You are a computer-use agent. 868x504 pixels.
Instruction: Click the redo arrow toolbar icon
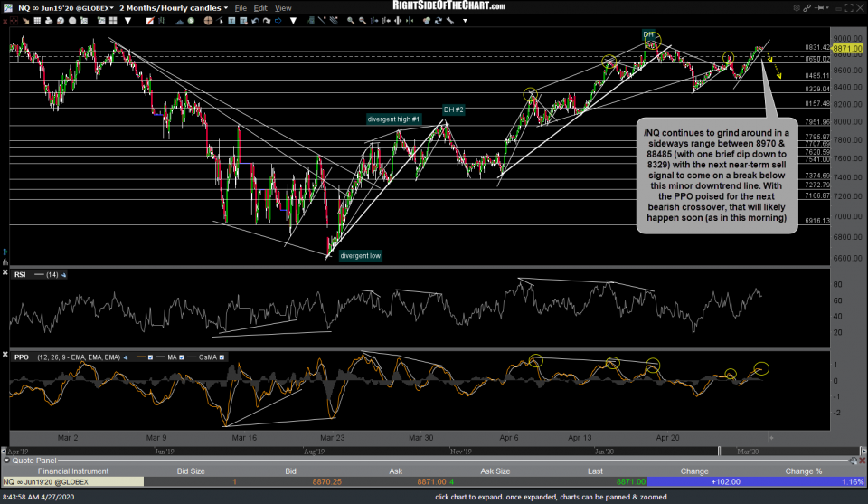click(266, 21)
